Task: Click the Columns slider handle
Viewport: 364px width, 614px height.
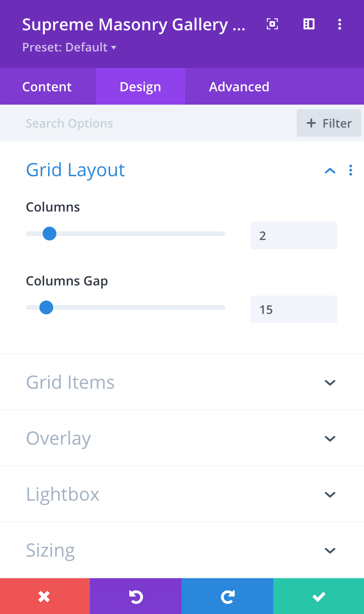Action: click(49, 234)
